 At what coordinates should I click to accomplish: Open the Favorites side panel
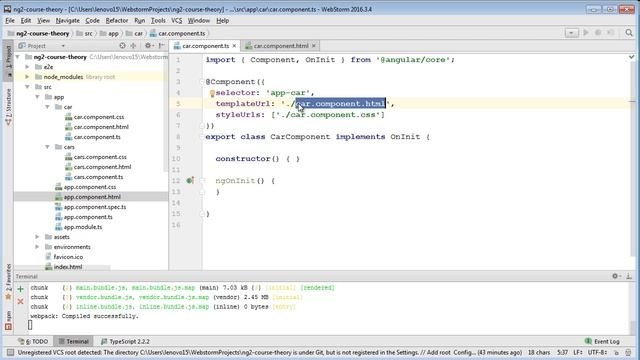pos(8,282)
